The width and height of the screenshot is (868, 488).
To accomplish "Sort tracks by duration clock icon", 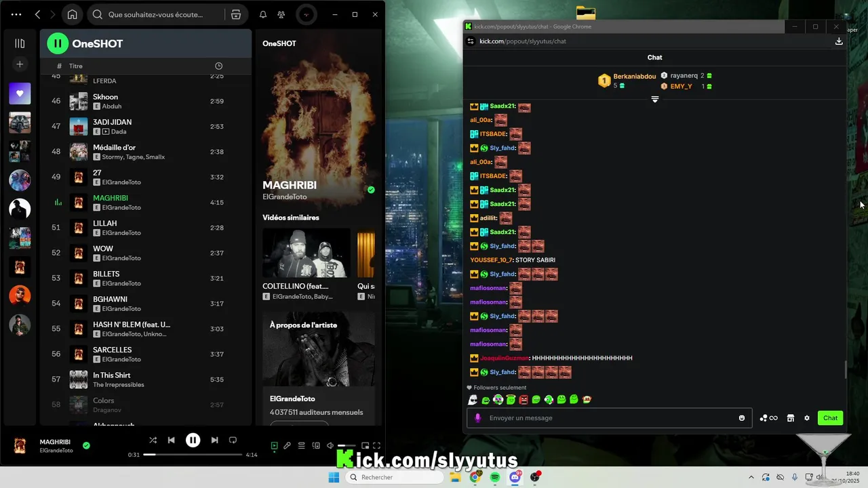I will (218, 66).
